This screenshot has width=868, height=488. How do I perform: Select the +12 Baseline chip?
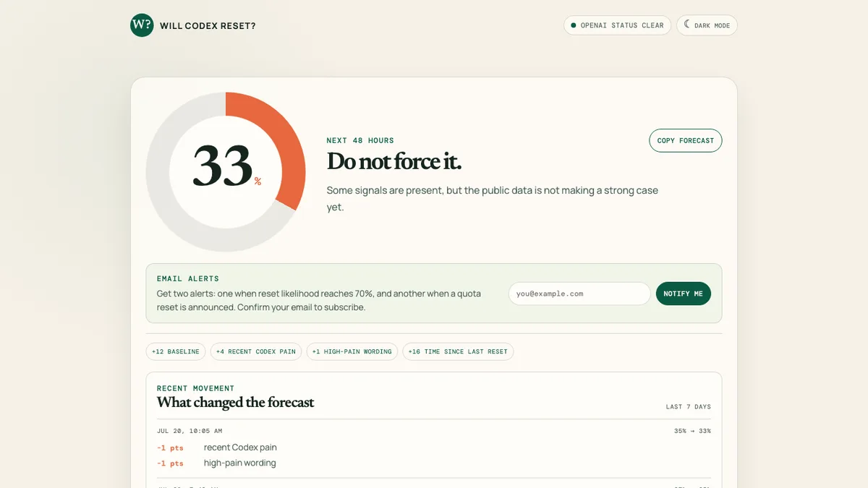tap(176, 351)
